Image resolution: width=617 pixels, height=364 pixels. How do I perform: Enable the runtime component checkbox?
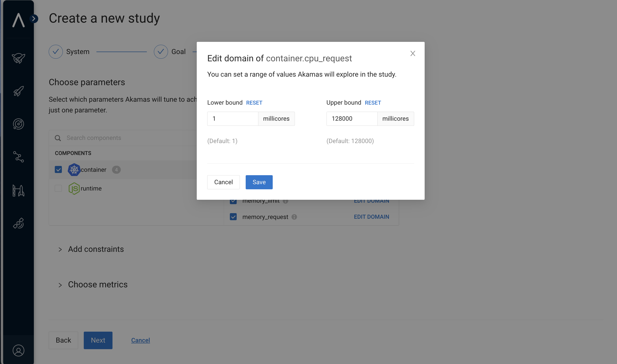pos(58,188)
